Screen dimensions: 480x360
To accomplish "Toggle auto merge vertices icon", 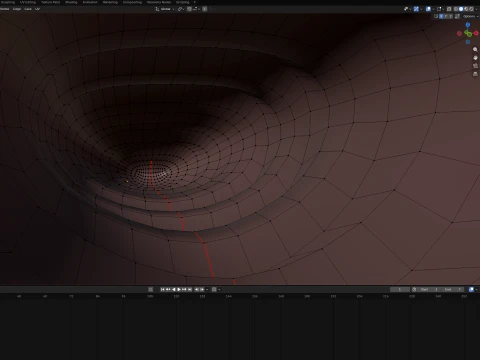I will point(457,16).
